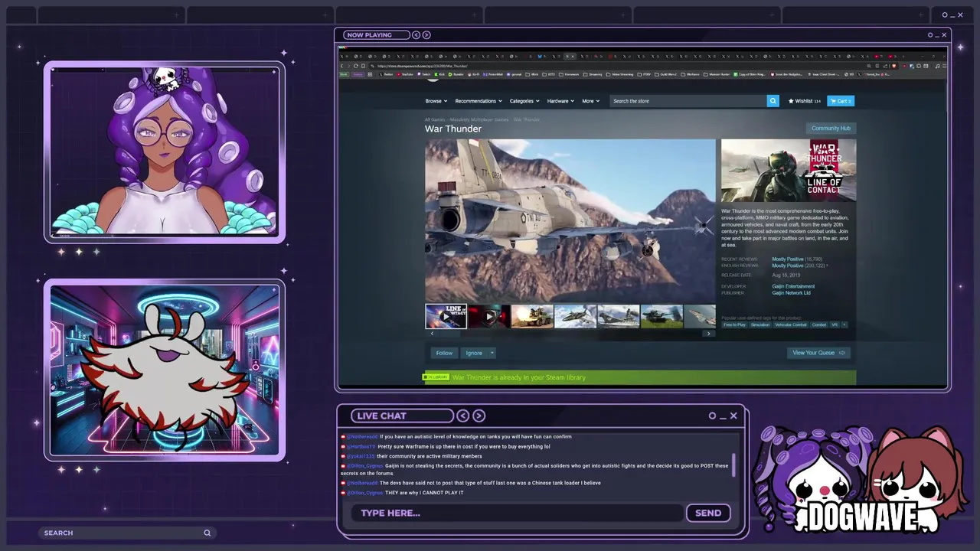Click @HurtboxTV username in chat
This screenshot has height=551, width=980.
click(x=361, y=446)
